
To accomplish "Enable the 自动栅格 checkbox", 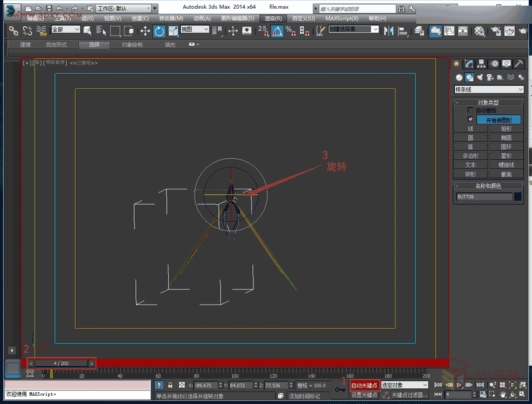I will [471, 110].
